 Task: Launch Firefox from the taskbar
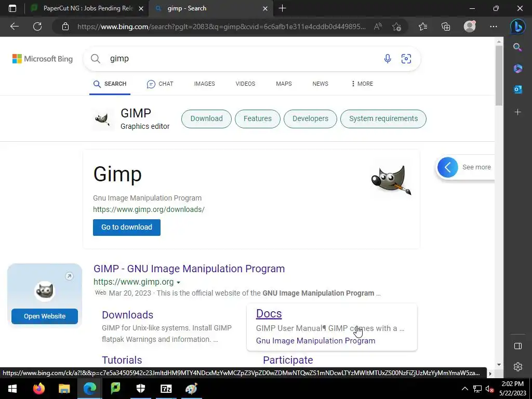(x=38, y=389)
